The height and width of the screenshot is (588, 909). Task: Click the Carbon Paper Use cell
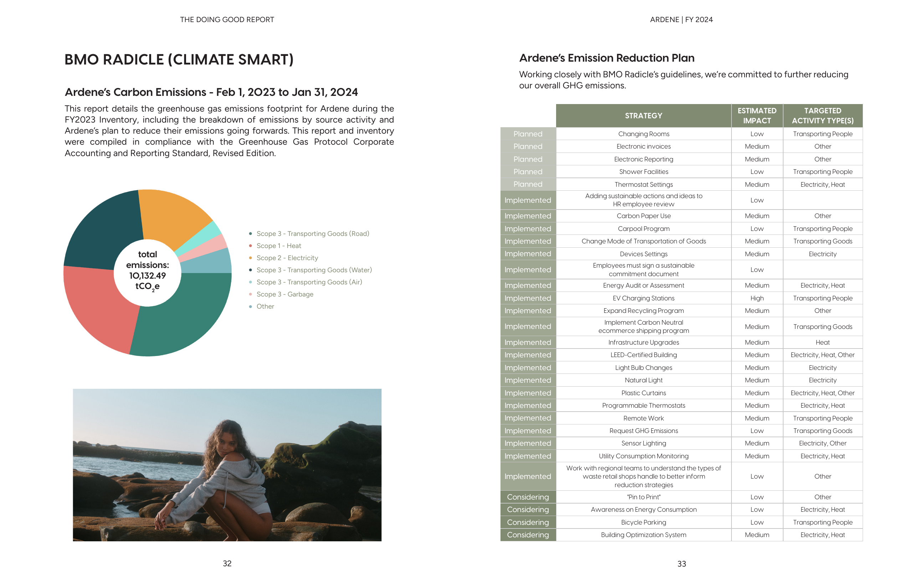[643, 216]
